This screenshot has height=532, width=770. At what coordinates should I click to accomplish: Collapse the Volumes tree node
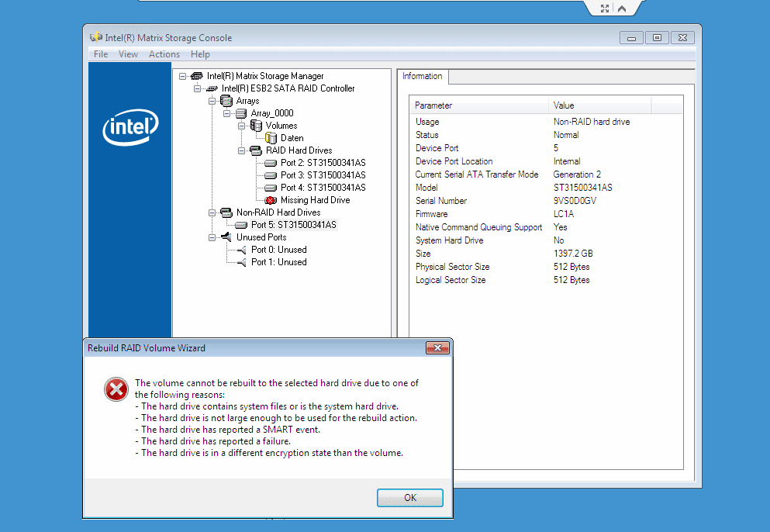[242, 126]
